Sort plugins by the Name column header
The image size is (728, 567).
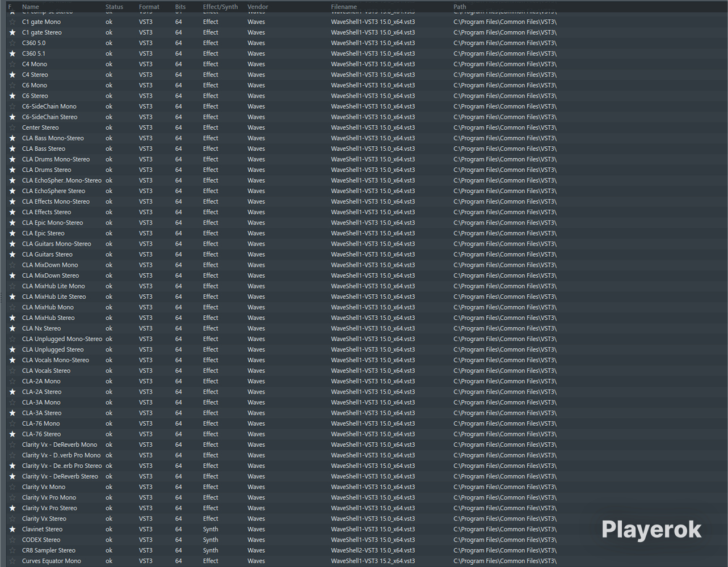tap(31, 7)
